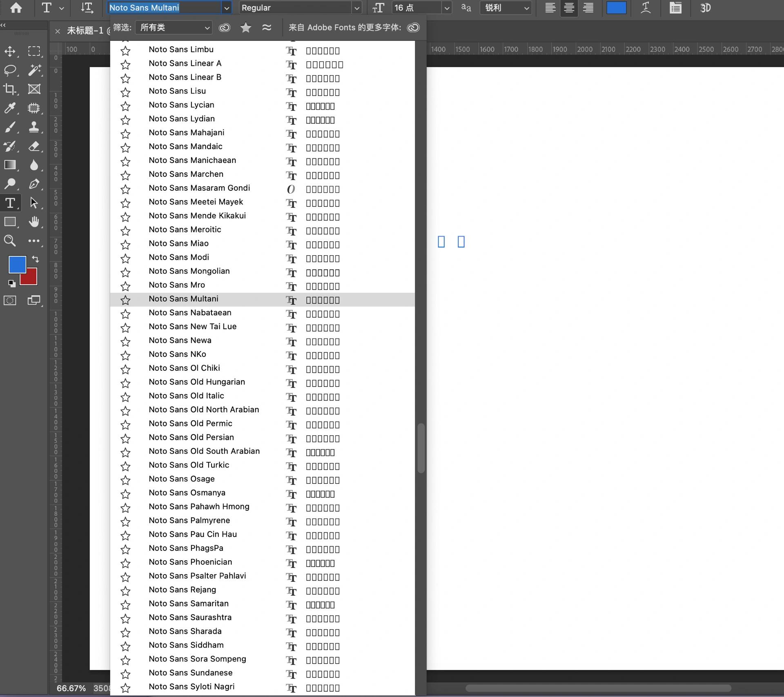Viewport: 784px width, 697px height.
Task: Close the 未标题-1 document tab
Action: 58,31
